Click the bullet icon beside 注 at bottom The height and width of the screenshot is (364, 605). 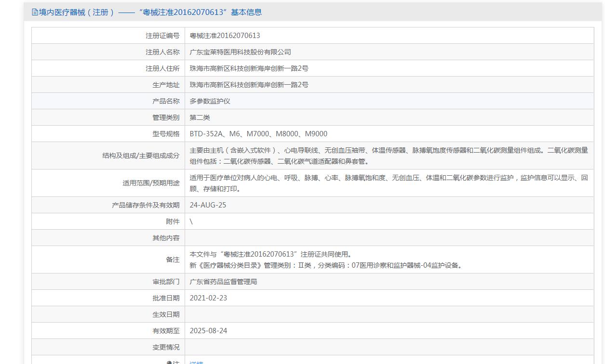[169, 363]
